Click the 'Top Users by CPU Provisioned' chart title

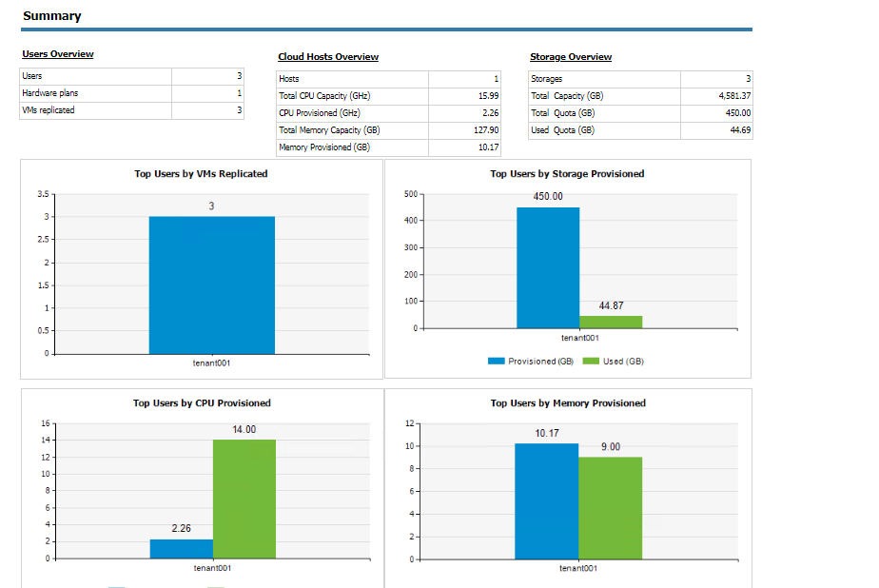202,403
